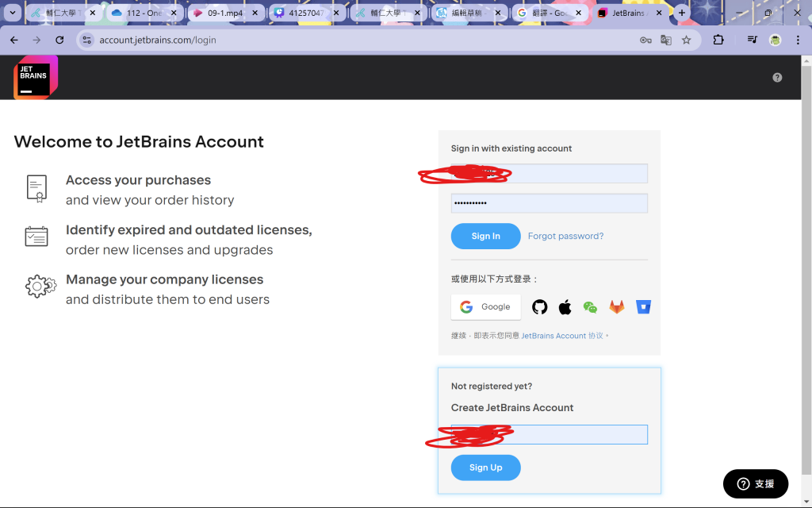The image size is (812, 508).
Task: Go back with browser back arrow
Action: pos(14,40)
